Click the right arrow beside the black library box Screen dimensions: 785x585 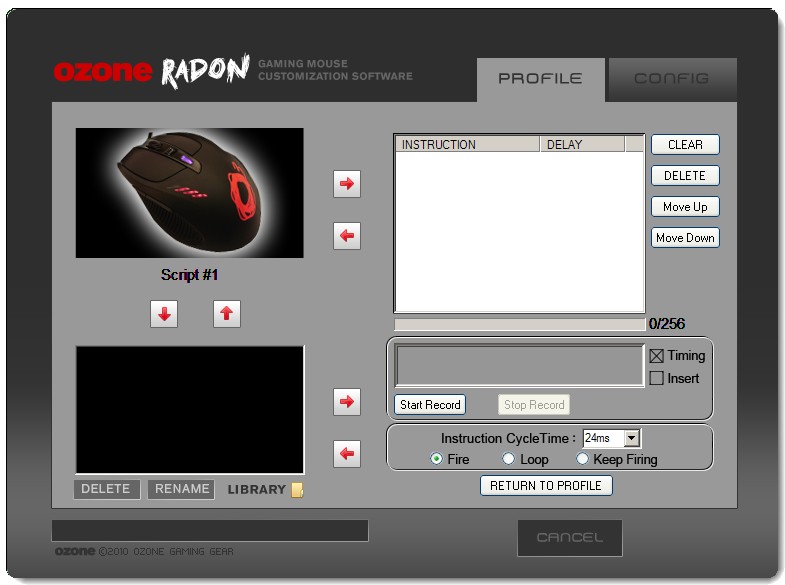click(346, 402)
